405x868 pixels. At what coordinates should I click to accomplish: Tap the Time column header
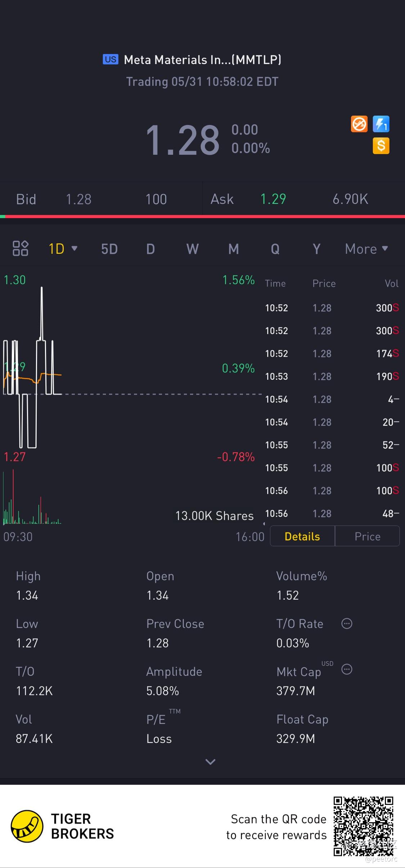coord(275,283)
